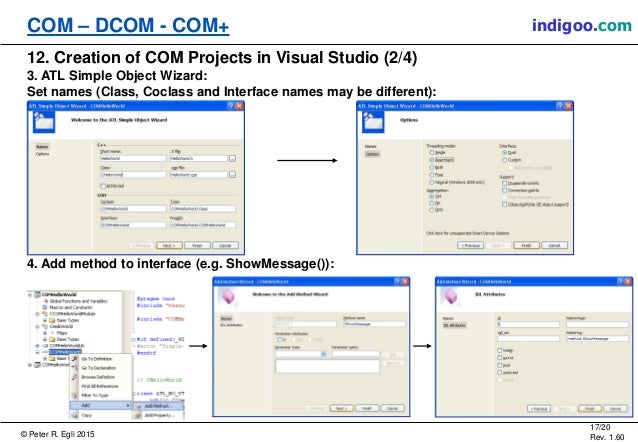Image resolution: width=638 pixels, height=442 pixels.
Task: Select the Dual interface radio button
Action: tap(505, 153)
